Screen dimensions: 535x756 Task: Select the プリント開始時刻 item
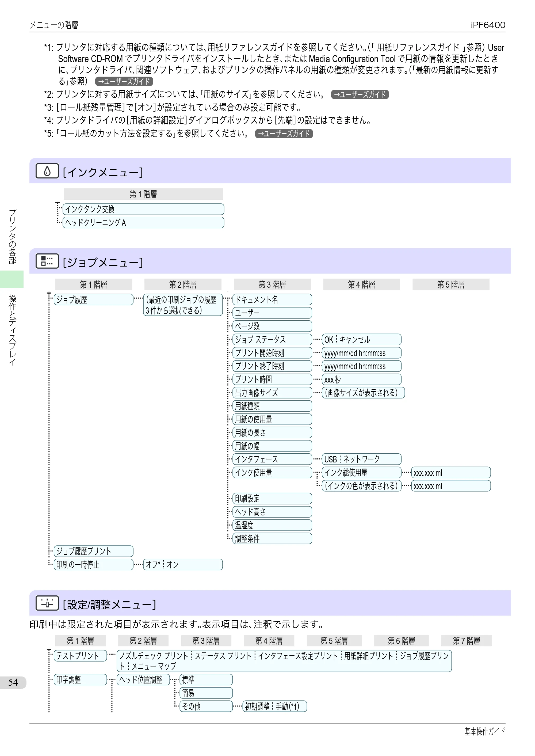272,353
